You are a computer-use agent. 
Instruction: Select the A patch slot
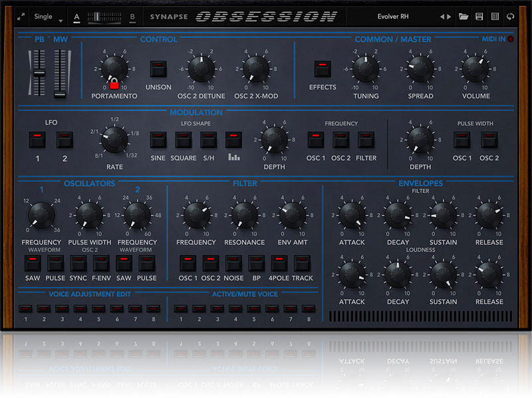[x=77, y=17]
